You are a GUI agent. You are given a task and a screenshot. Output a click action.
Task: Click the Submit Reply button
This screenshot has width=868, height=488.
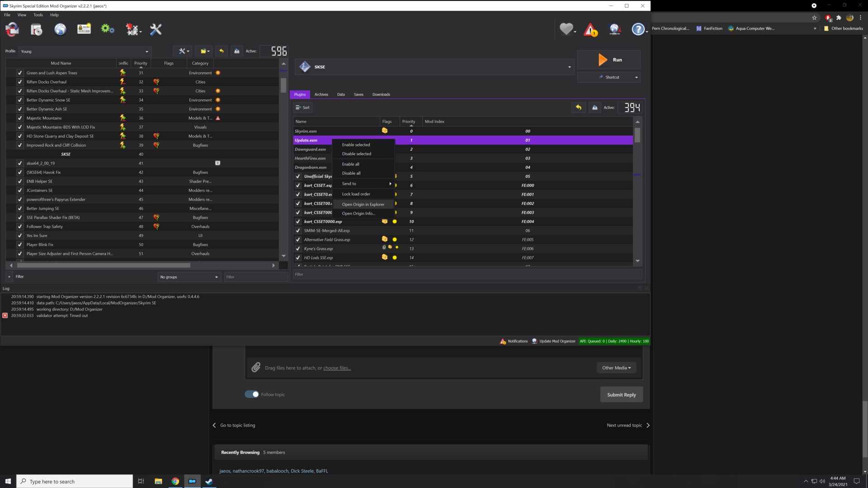[x=622, y=394]
